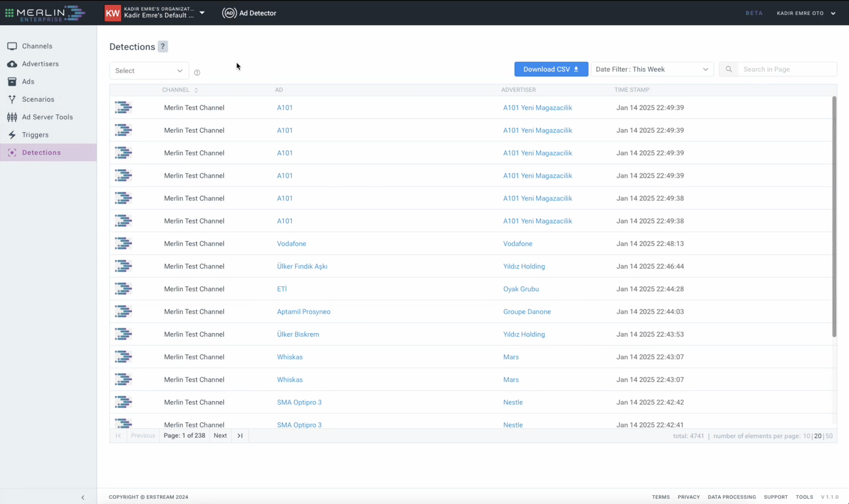The image size is (849, 504).
Task: Click the red KW organization avatar
Action: pos(112,13)
